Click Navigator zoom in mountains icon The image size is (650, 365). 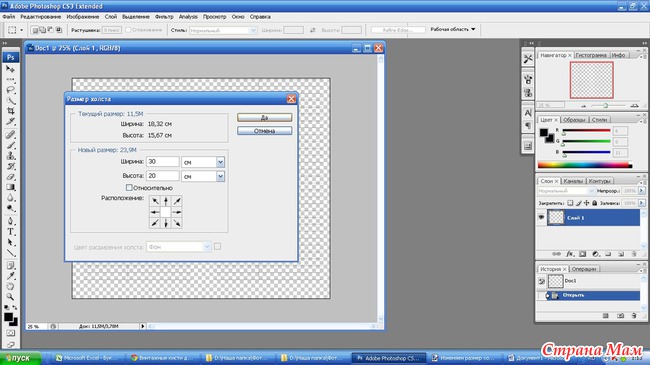point(634,106)
